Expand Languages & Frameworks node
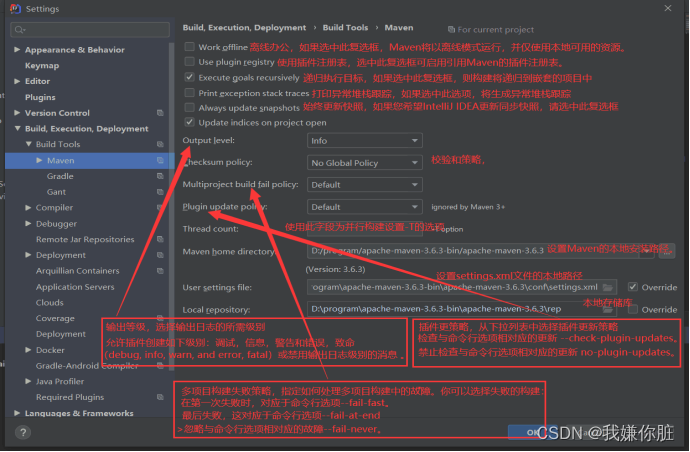690x452 pixels. [17, 413]
